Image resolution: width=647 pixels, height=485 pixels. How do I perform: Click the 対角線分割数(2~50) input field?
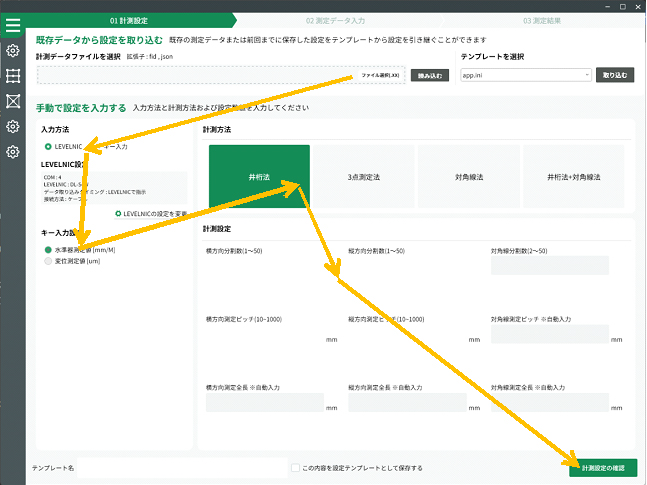[550, 265]
